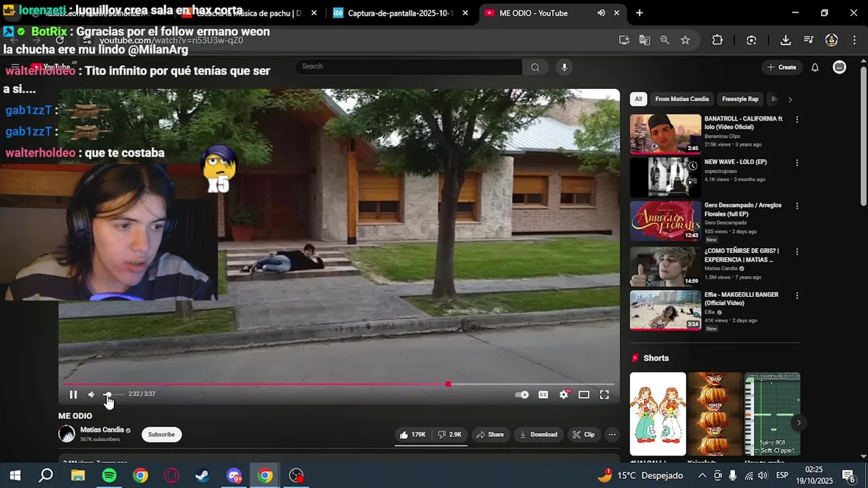868x488 pixels.
Task: Click the YouTube search field
Action: click(408, 66)
